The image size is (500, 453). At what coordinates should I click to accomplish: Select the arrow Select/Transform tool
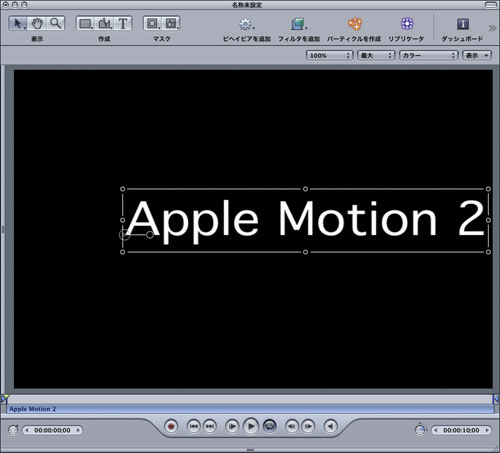(x=18, y=24)
